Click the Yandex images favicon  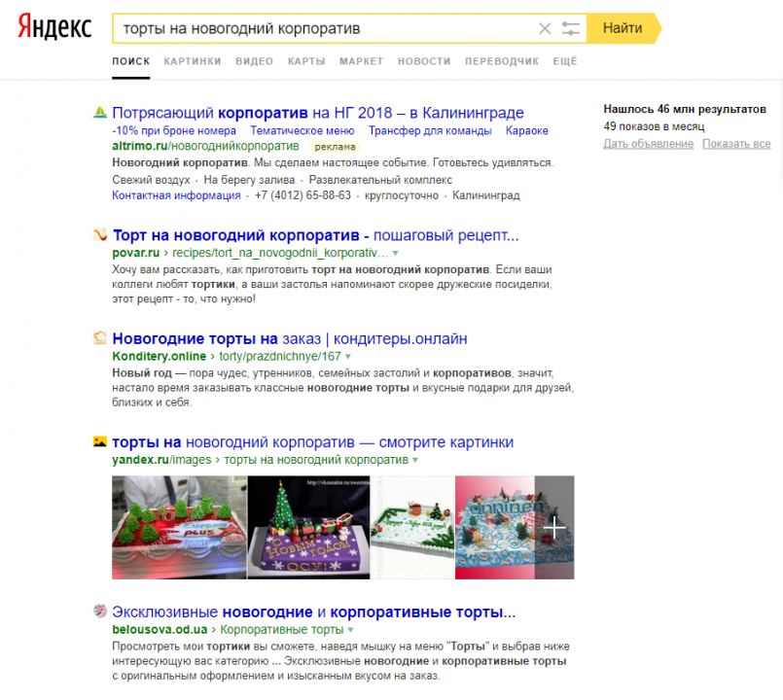pos(100,441)
